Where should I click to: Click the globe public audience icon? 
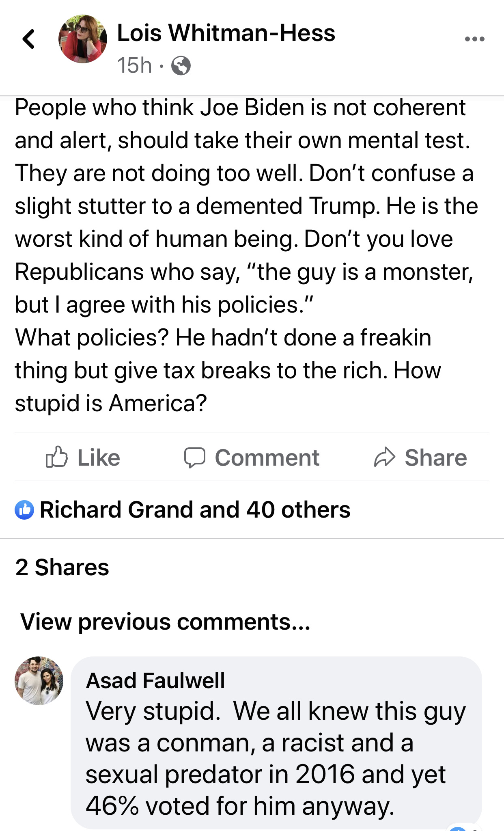(181, 65)
